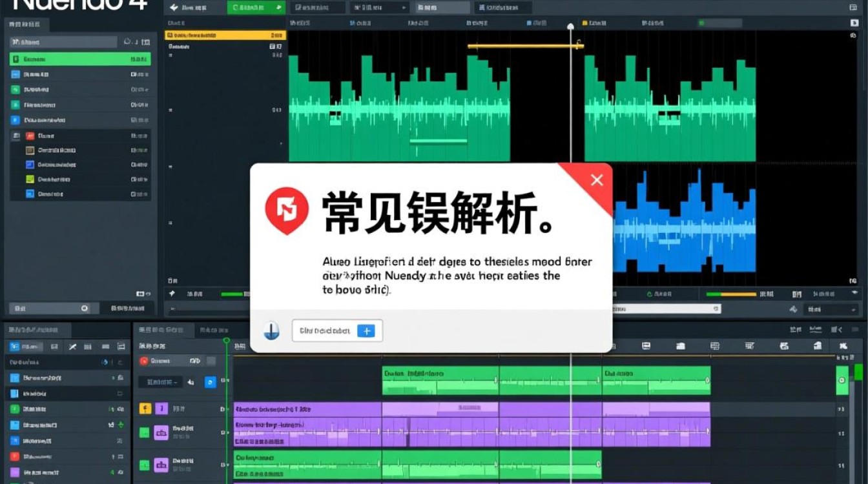Focus the text field inside the popup

337,331
